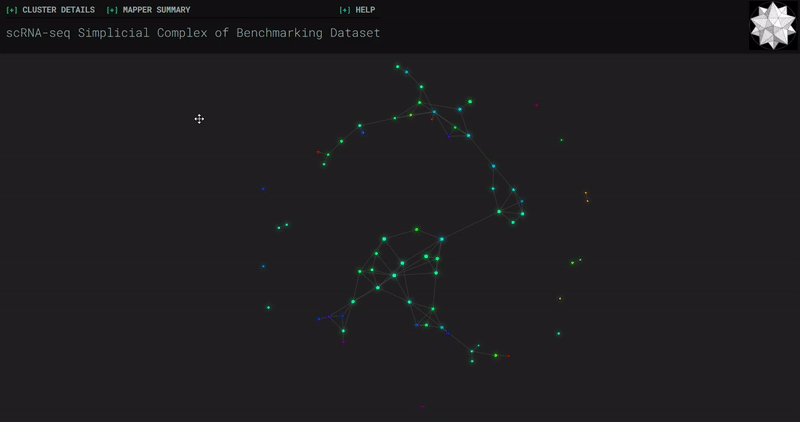Select the isolated purple node at the very bottom

tap(422, 407)
